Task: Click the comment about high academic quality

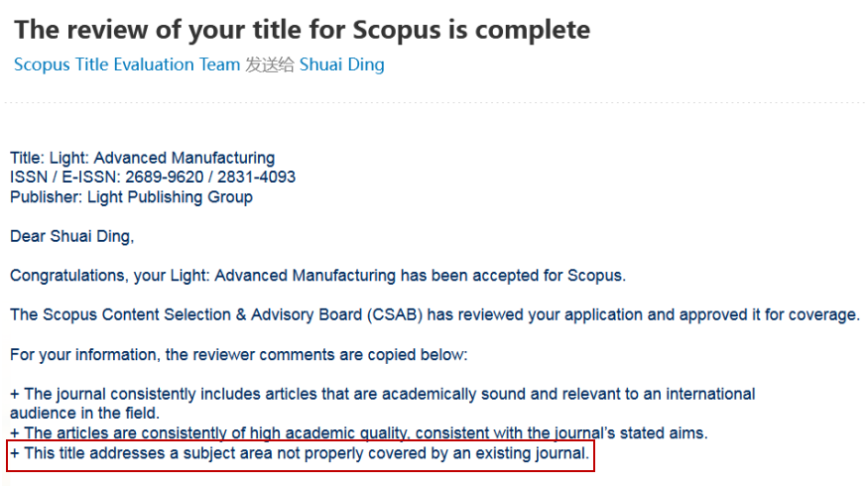Action: [359, 432]
